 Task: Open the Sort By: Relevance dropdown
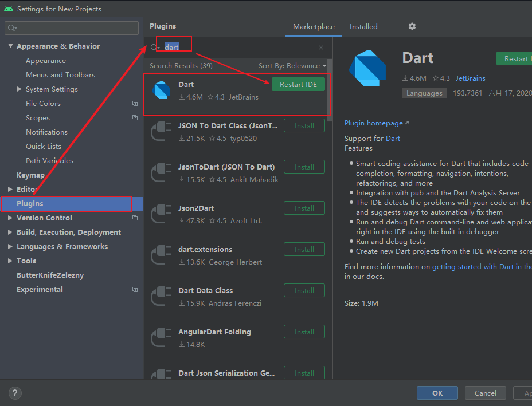292,66
